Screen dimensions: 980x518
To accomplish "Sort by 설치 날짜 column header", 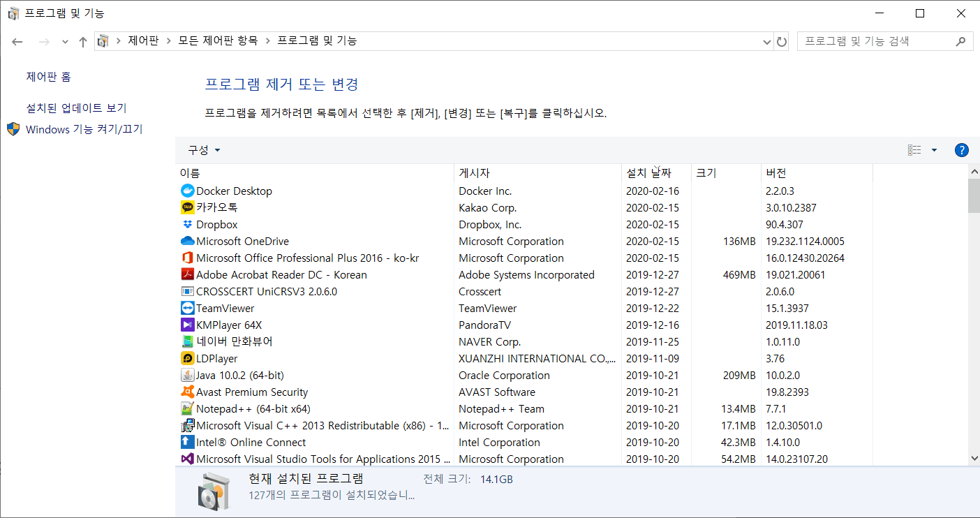I will [656, 173].
